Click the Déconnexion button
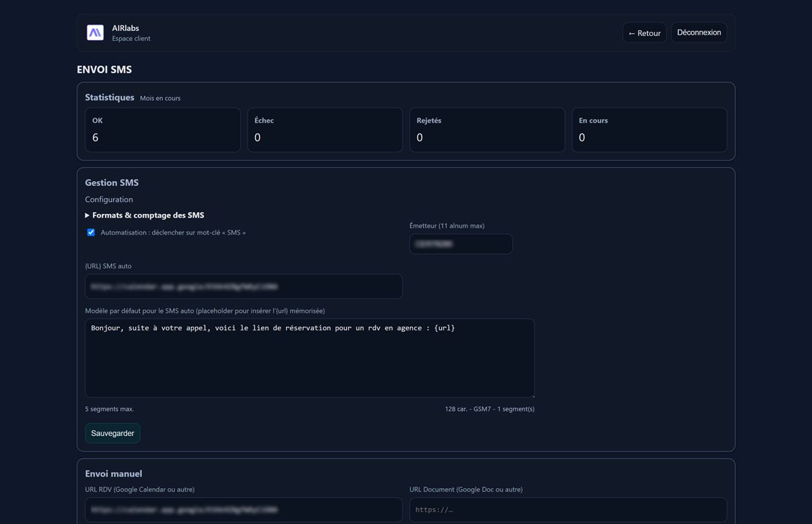 [x=699, y=32]
